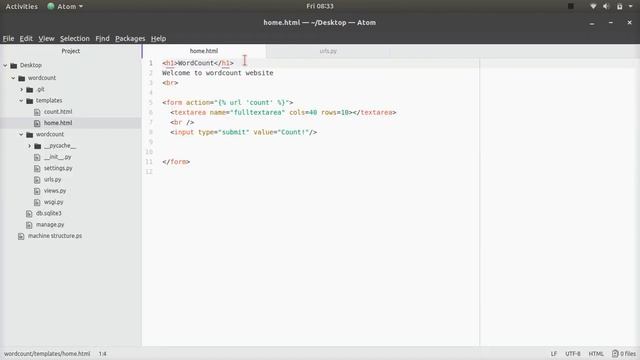Click the volume speaker icon
Viewport: 640px width, 360px height.
coord(606,7)
